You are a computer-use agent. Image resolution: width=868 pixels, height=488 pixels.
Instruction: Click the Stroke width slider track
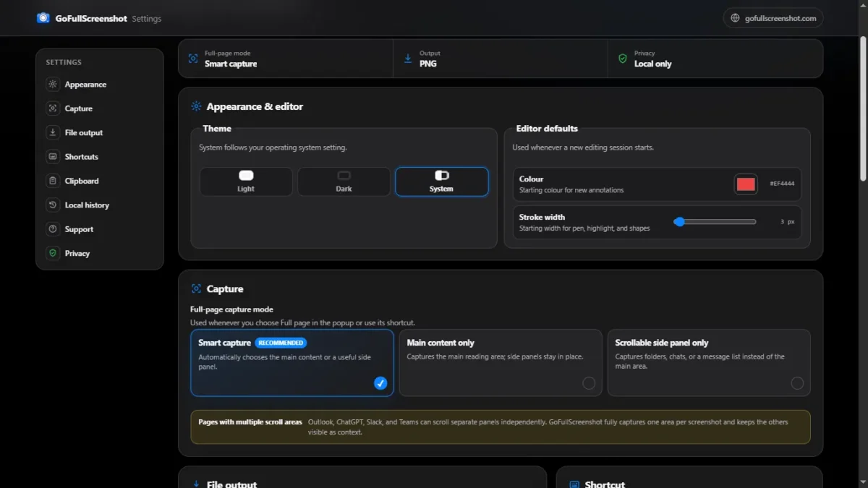715,222
